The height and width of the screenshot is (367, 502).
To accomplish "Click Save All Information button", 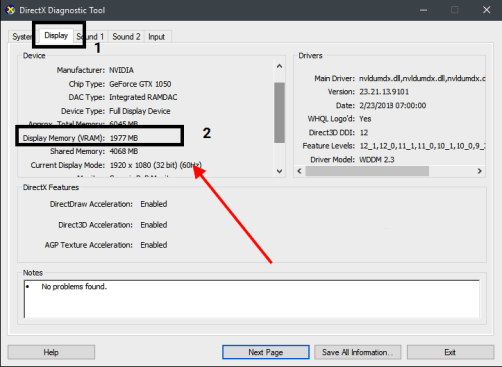I will pyautogui.click(x=357, y=352).
